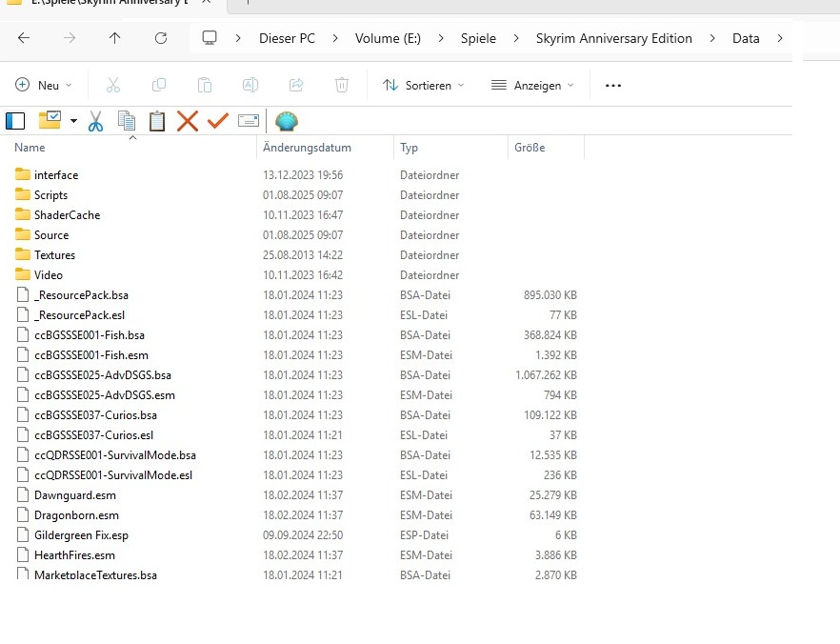The height and width of the screenshot is (644, 840).
Task: Click the envelope email icon in toolbar
Action: [x=249, y=121]
